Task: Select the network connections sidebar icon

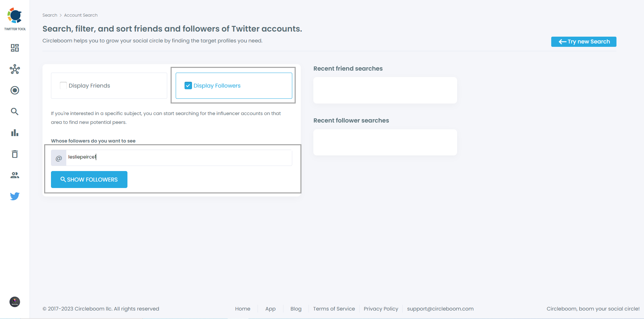Action: click(15, 69)
